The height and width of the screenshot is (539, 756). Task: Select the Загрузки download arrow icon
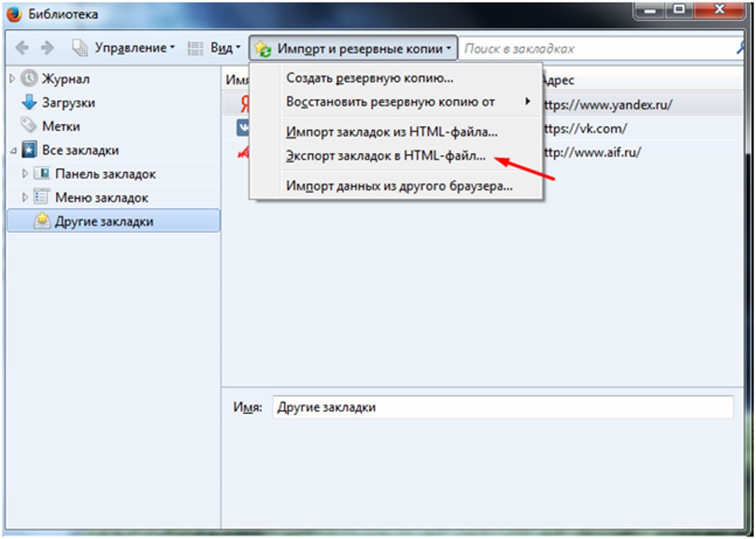(x=29, y=102)
